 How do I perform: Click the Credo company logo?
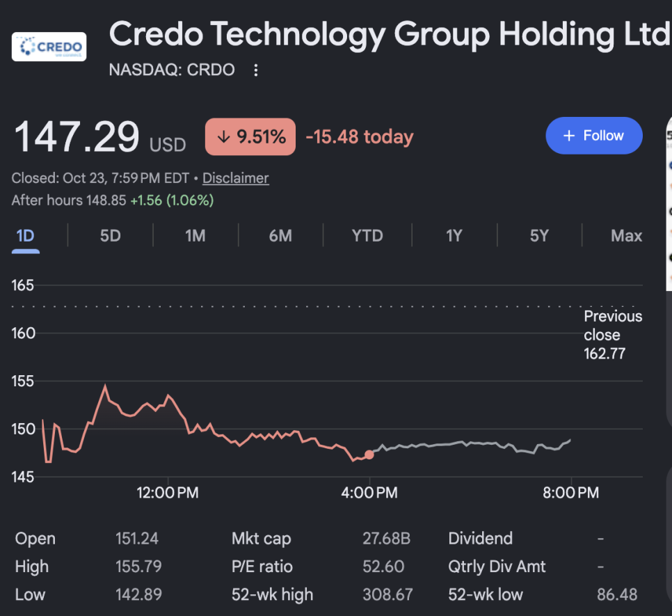pos(49,47)
